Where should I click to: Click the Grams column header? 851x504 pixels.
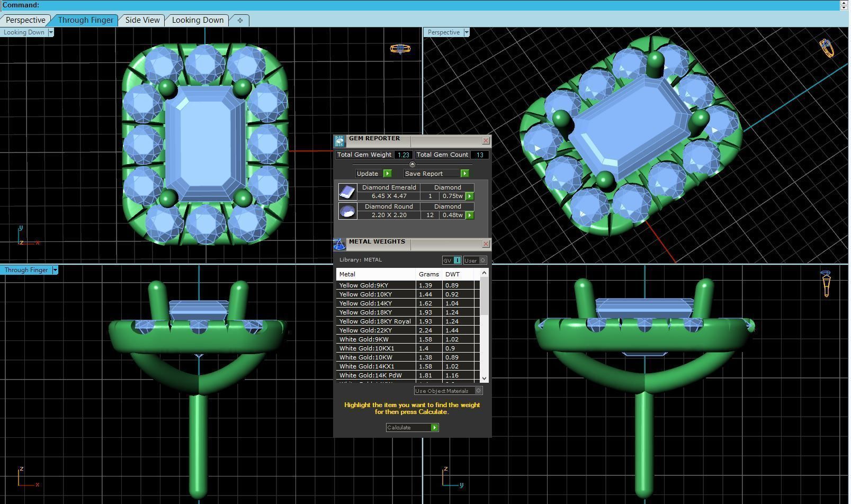point(429,274)
